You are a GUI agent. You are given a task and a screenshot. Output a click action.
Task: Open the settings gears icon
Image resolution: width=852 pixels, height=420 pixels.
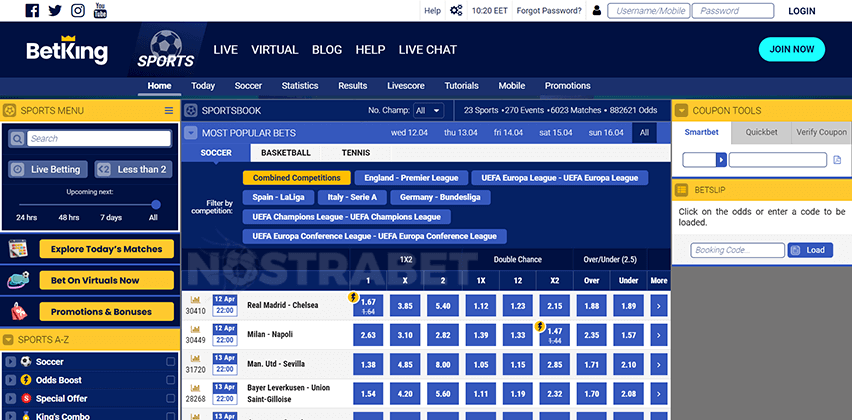click(456, 10)
